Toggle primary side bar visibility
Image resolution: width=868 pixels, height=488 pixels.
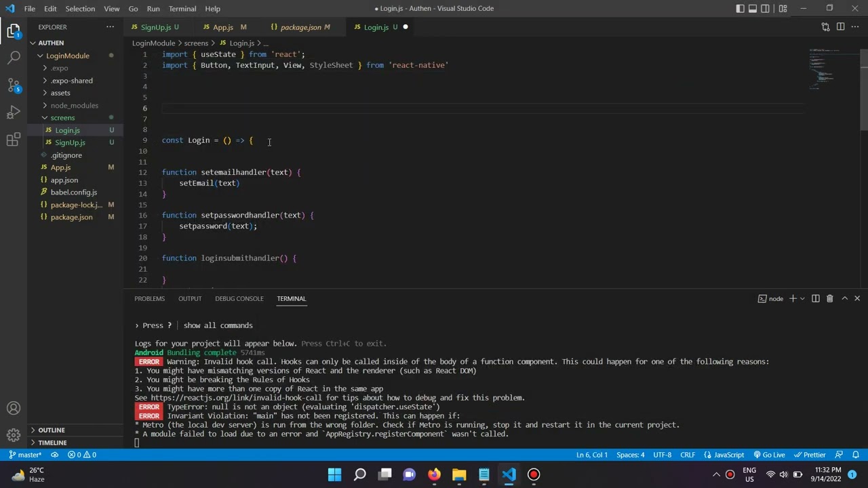pos(740,9)
